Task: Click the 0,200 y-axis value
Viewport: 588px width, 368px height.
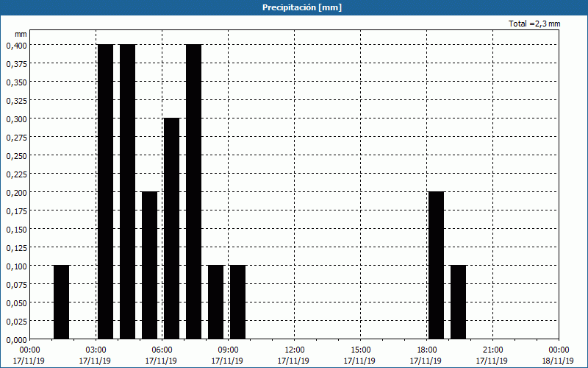Action: coord(16,193)
